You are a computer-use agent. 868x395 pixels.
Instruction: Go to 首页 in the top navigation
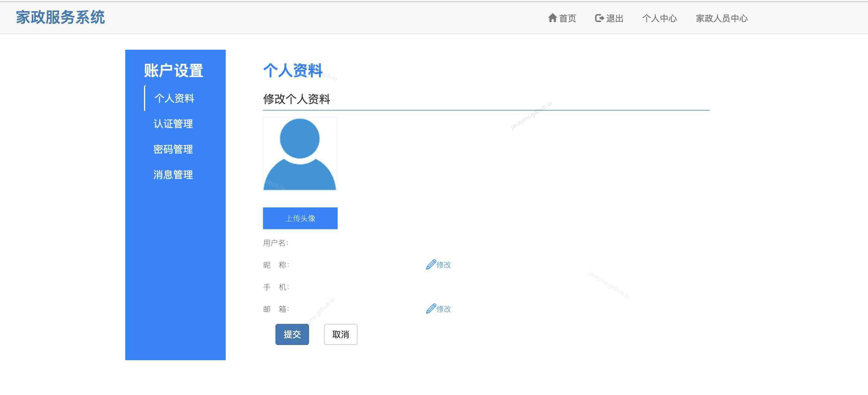point(562,18)
